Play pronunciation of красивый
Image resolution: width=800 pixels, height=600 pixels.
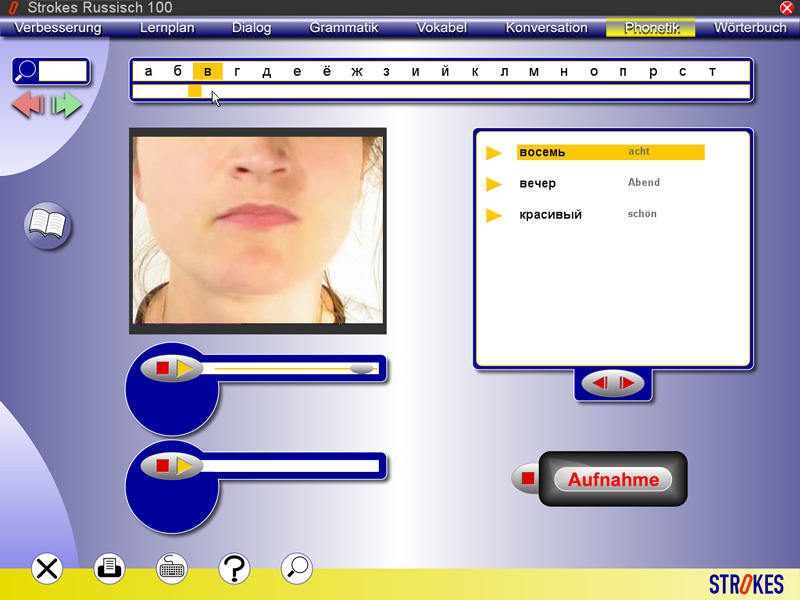pos(493,215)
